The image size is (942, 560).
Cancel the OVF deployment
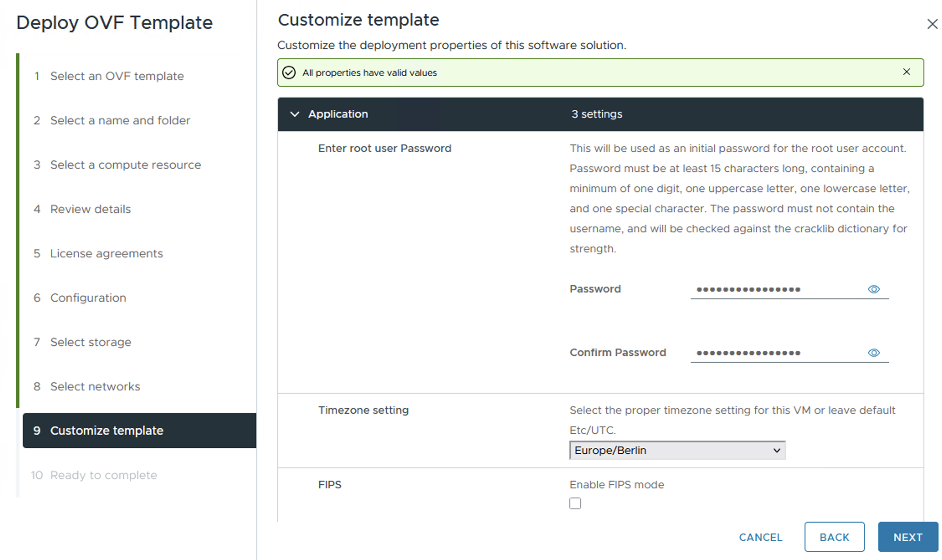click(760, 537)
